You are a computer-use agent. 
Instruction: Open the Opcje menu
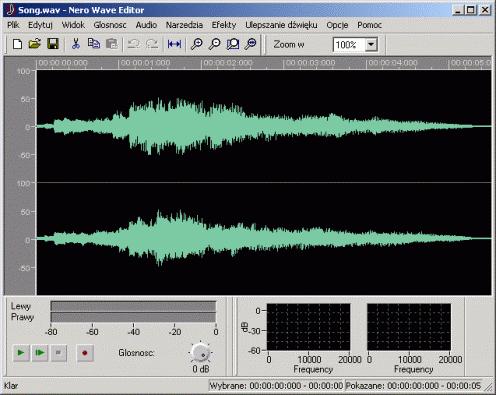(x=337, y=25)
